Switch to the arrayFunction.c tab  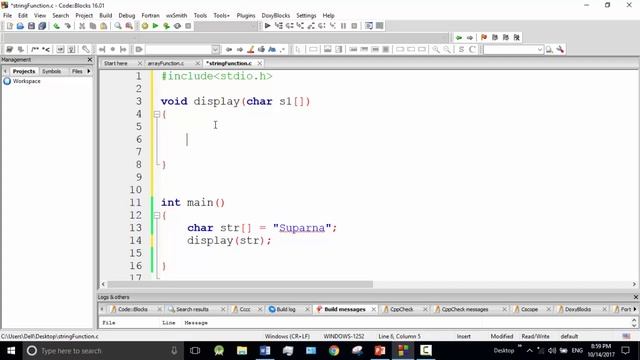click(x=166, y=63)
